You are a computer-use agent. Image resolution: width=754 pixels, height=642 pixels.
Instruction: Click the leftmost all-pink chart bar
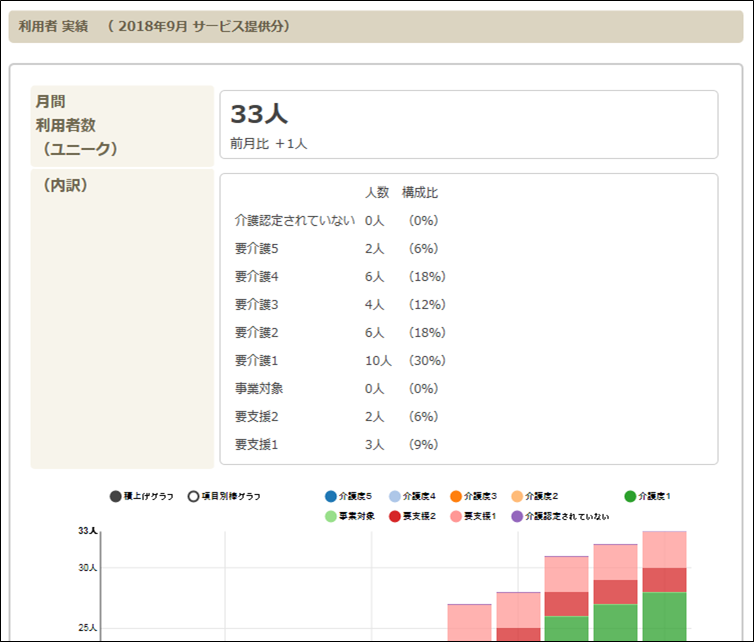(x=469, y=622)
